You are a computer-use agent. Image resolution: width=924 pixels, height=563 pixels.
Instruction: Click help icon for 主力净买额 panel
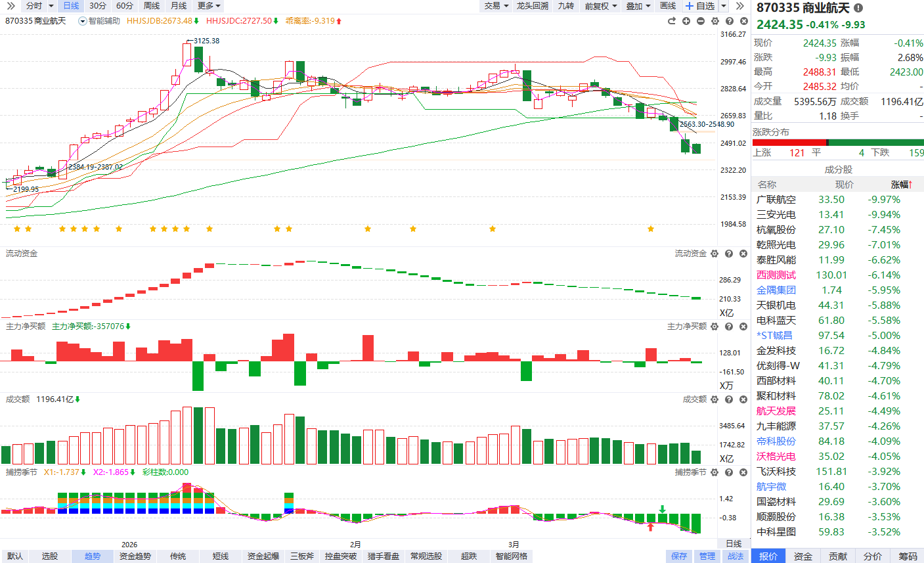(x=729, y=327)
